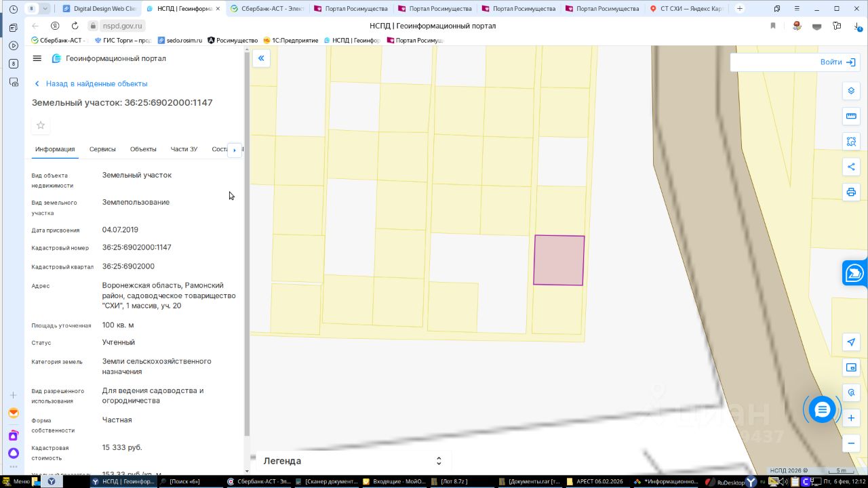Select the ruler measurement tool

(x=851, y=116)
